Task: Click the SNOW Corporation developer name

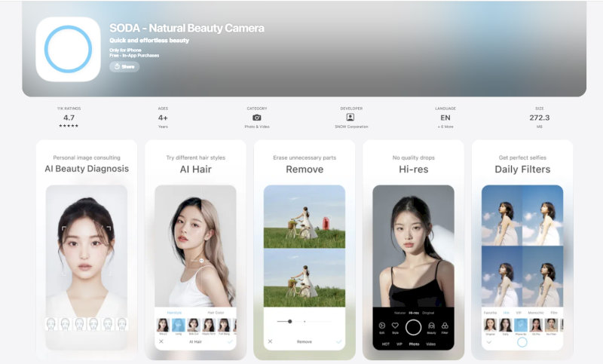Action: pos(351,127)
